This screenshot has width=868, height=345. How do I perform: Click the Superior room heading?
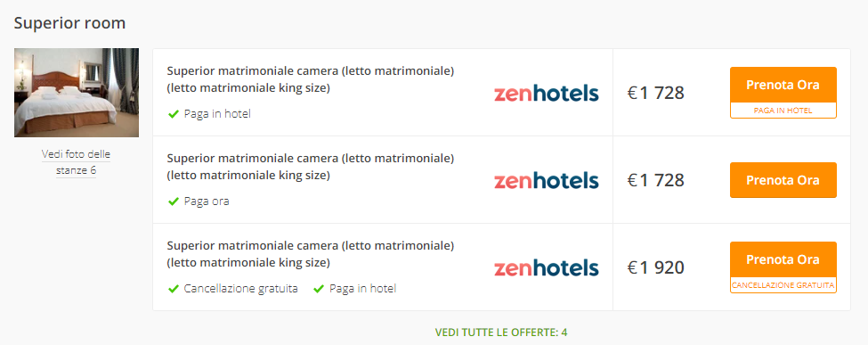tap(69, 23)
